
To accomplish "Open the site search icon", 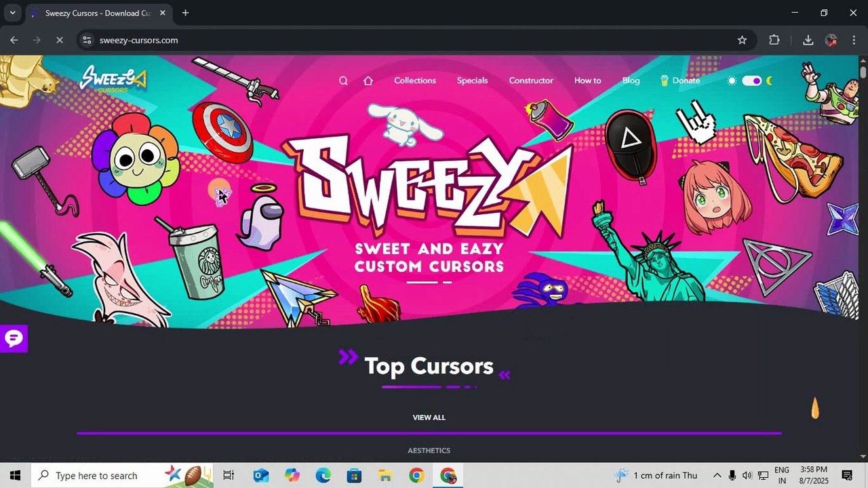I will [343, 81].
